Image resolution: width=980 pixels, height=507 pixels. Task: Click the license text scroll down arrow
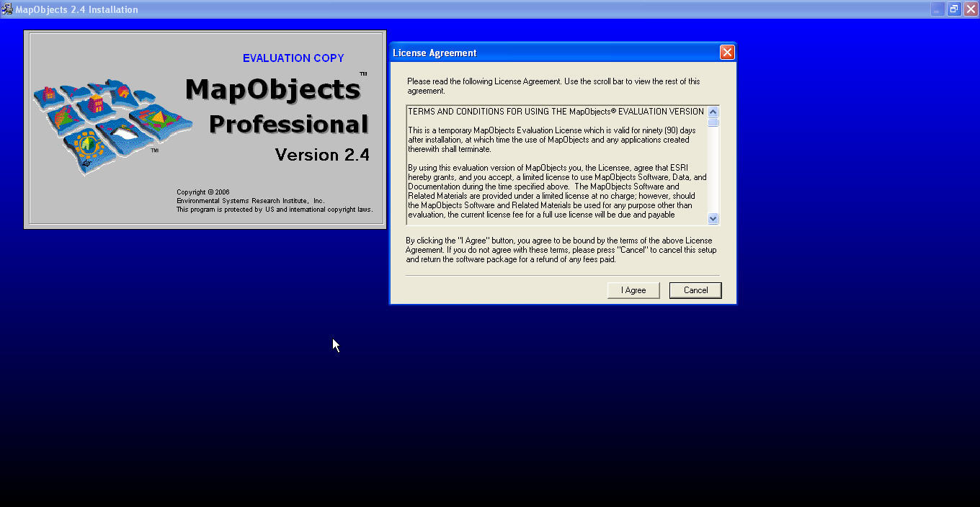click(713, 218)
